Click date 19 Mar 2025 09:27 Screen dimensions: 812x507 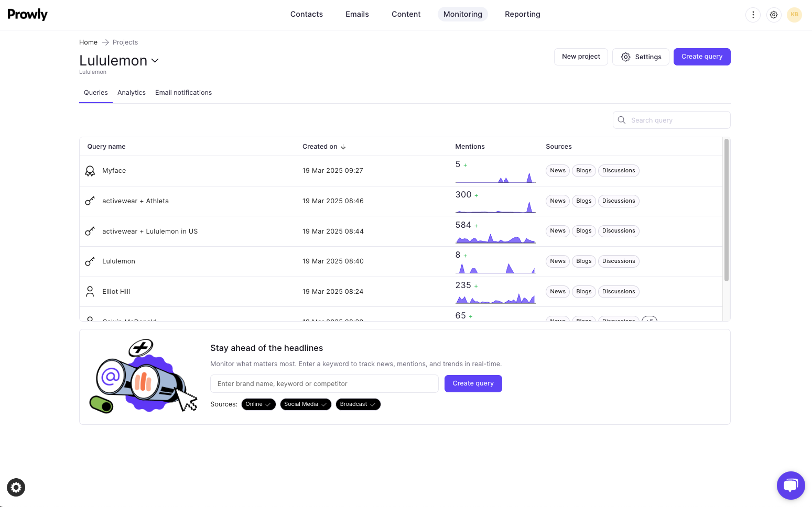tap(333, 171)
